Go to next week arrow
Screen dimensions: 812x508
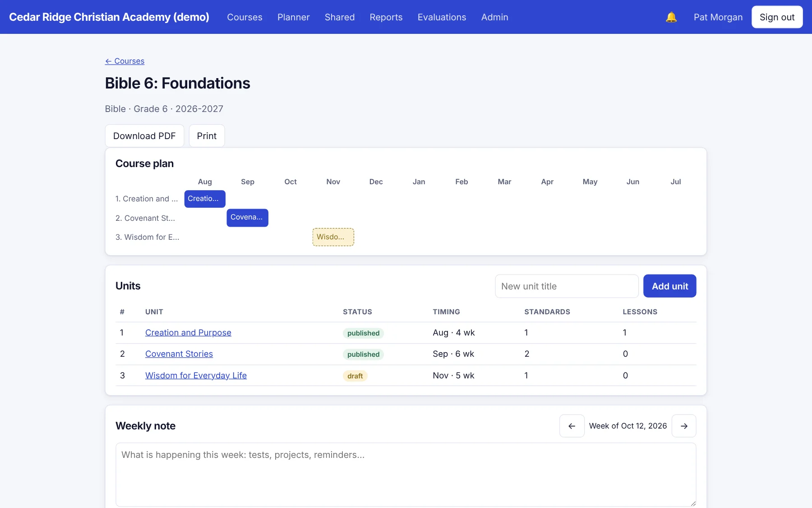pos(684,426)
